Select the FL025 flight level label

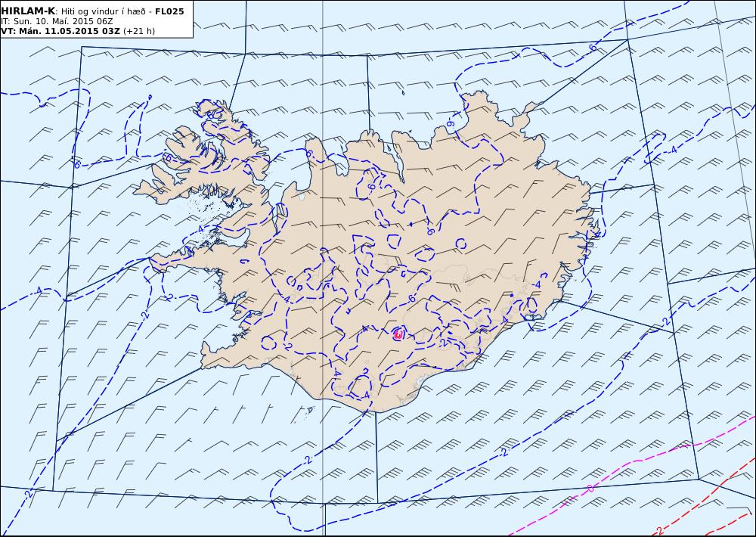pos(169,11)
